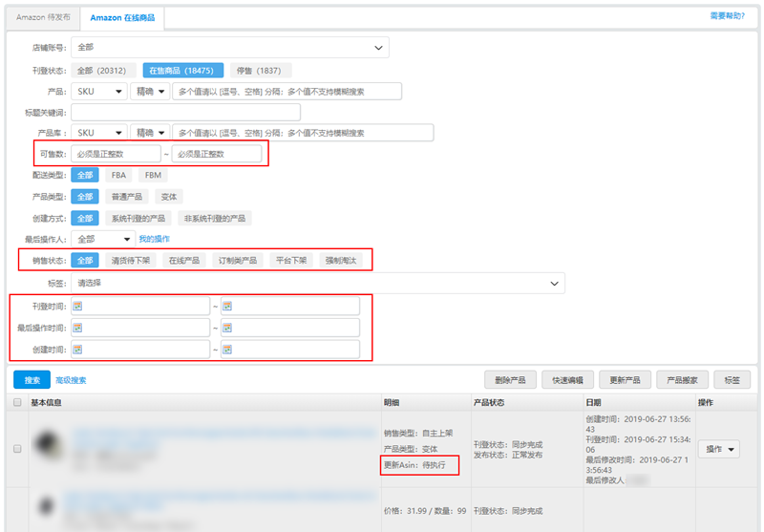The image size is (764, 532).
Task: Open the 标签 请选择 dropdown
Action: point(317,284)
